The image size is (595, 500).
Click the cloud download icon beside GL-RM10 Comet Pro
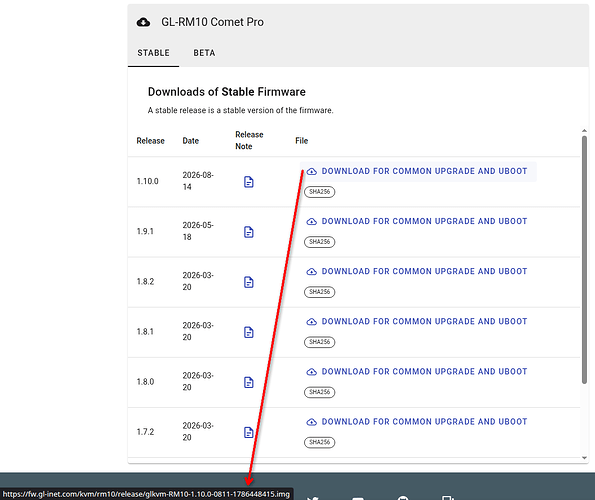143,22
